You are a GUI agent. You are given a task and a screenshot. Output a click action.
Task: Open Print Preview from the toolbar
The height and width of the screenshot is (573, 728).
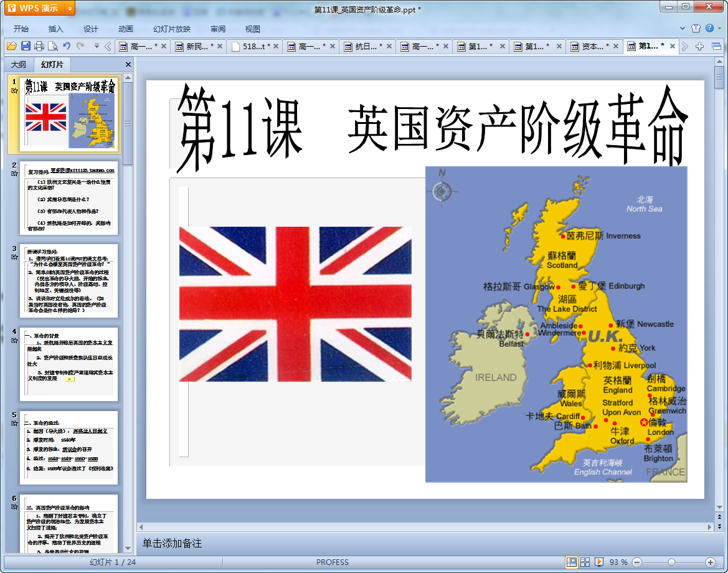53,46
